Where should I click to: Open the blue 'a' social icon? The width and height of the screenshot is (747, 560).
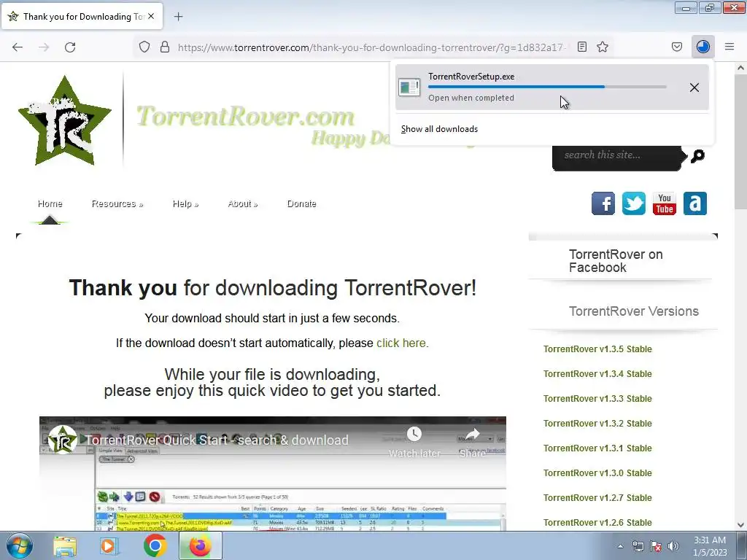[695, 204]
